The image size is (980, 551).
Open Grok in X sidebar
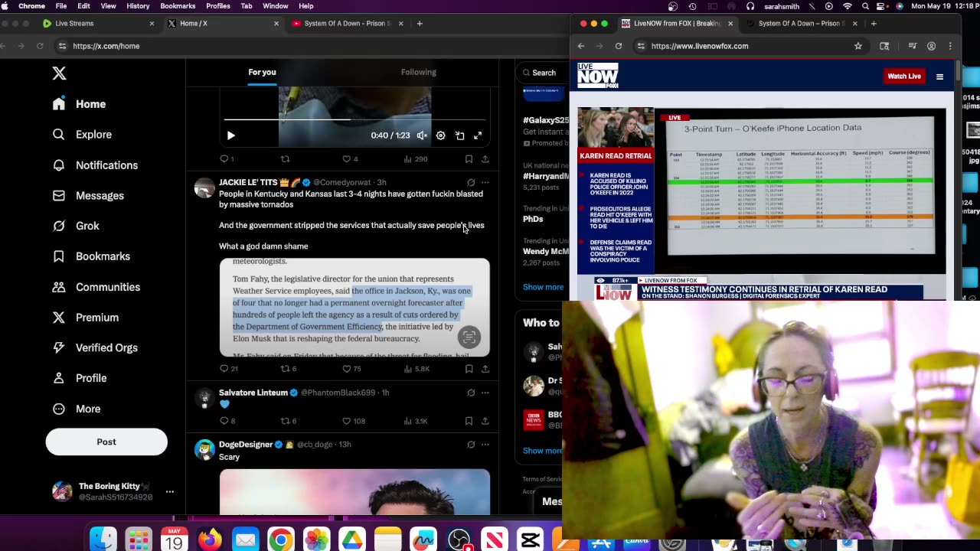[76, 226]
